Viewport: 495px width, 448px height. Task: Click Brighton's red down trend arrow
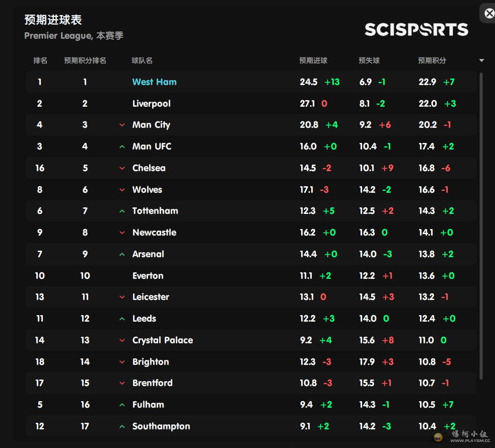[122, 362]
